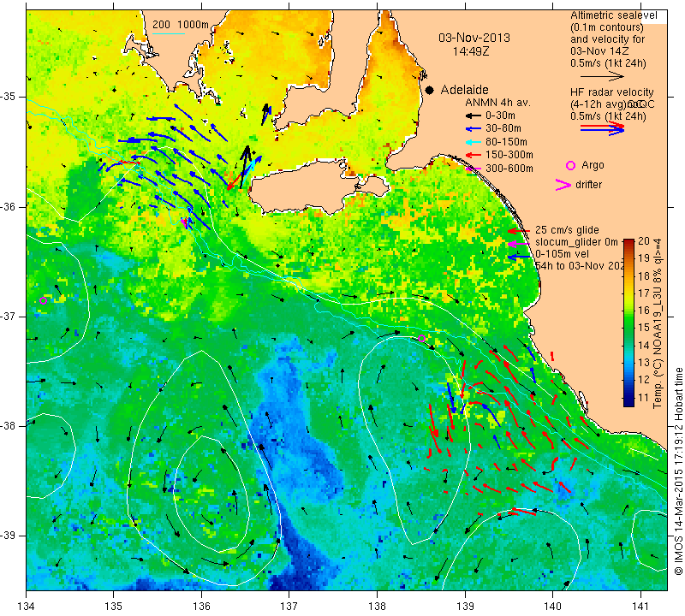This screenshot has height=616, width=685.
Task: Click the blue 0-105m vel legend arrow
Action: 519,258
